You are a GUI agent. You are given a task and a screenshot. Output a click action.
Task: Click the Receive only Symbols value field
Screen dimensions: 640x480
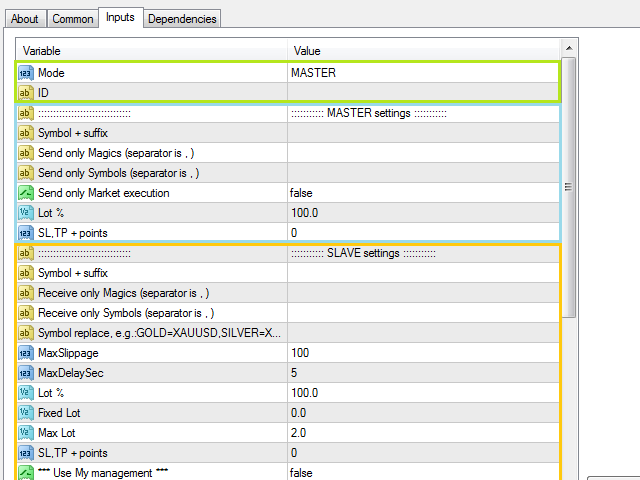[424, 313]
